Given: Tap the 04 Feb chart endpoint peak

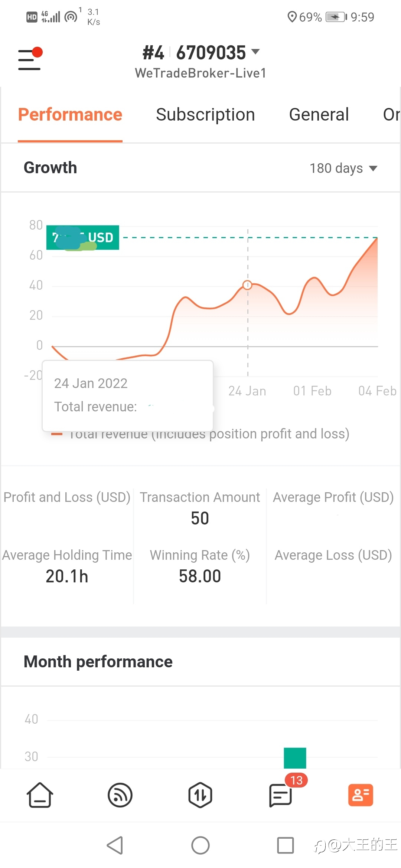Looking at the screenshot, I should click(377, 238).
